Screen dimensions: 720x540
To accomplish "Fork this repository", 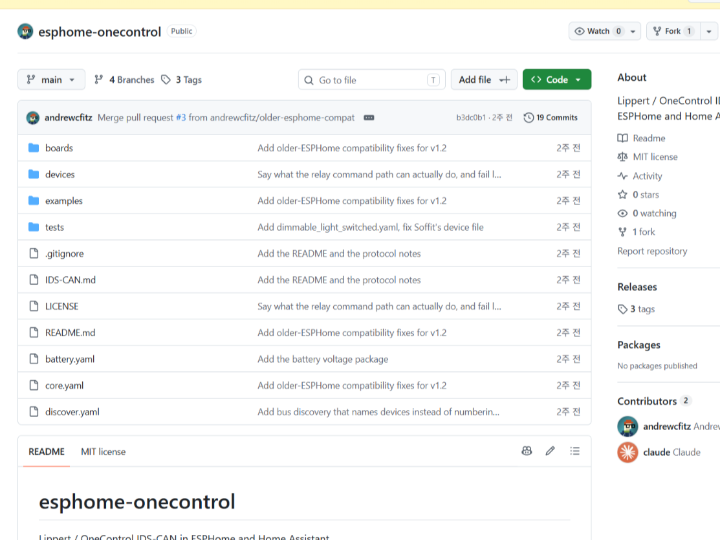I will pyautogui.click(x=673, y=31).
